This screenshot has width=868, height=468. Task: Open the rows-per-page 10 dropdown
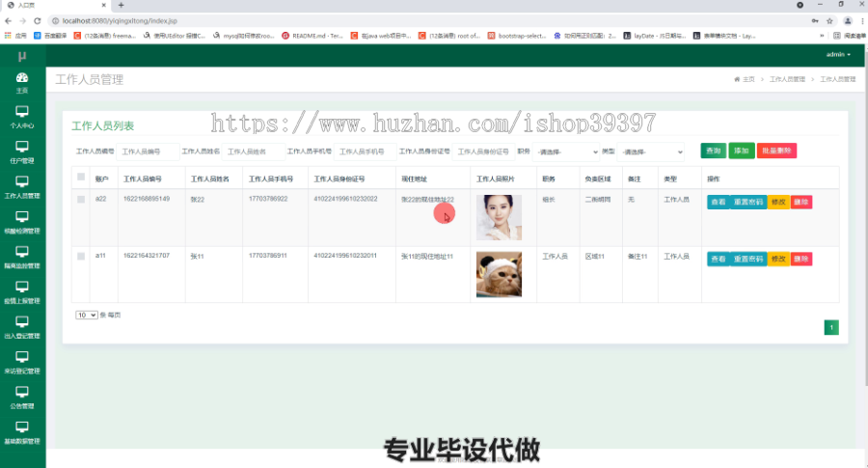[x=87, y=316]
